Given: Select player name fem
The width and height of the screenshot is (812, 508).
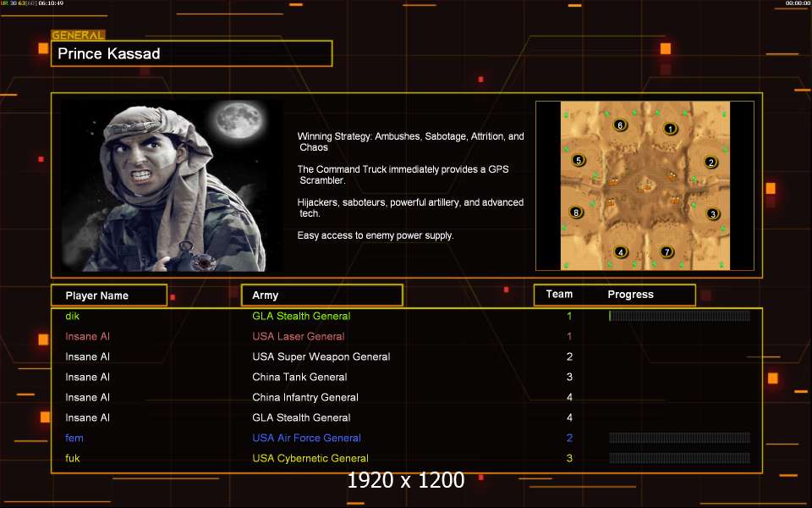Looking at the screenshot, I should pyautogui.click(x=74, y=438).
